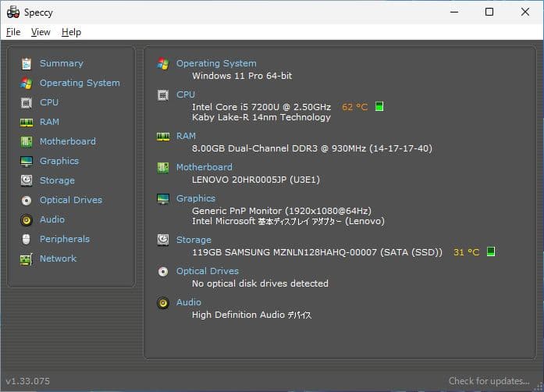
Task: Click Check for updates link
Action: pos(489,381)
